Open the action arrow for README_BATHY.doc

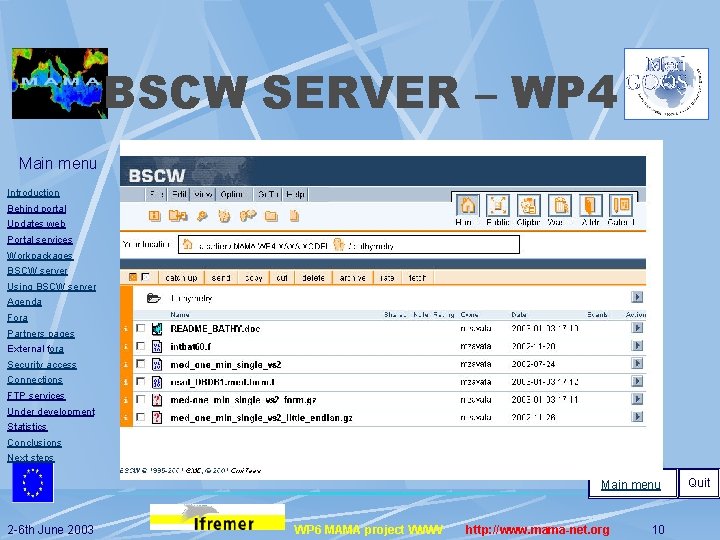tap(636, 328)
